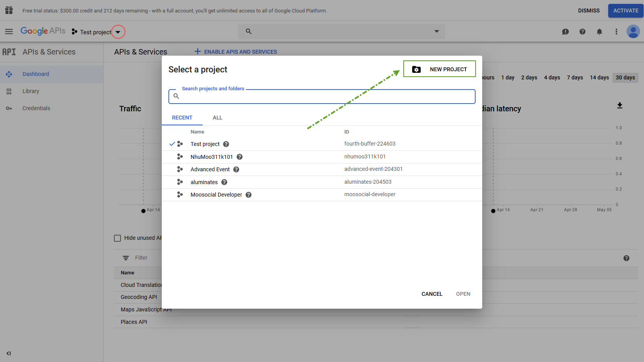The height and width of the screenshot is (362, 644).
Task: Open the help question mark in the header
Action: point(582,32)
